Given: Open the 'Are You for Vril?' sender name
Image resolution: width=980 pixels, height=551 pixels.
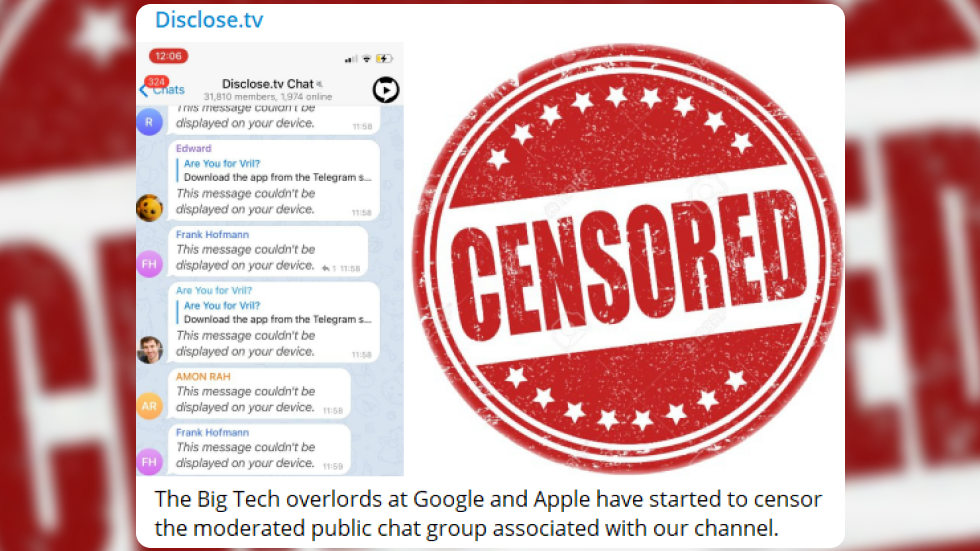Looking at the screenshot, I should (214, 290).
